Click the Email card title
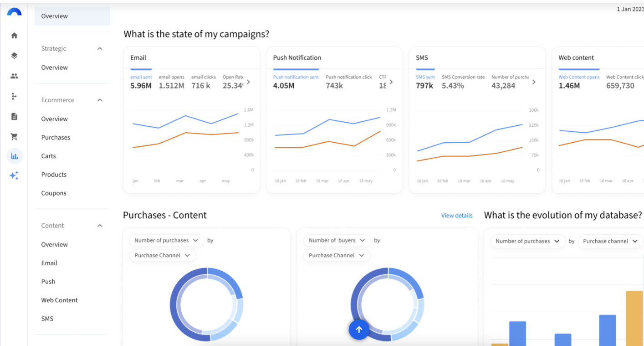 point(138,58)
